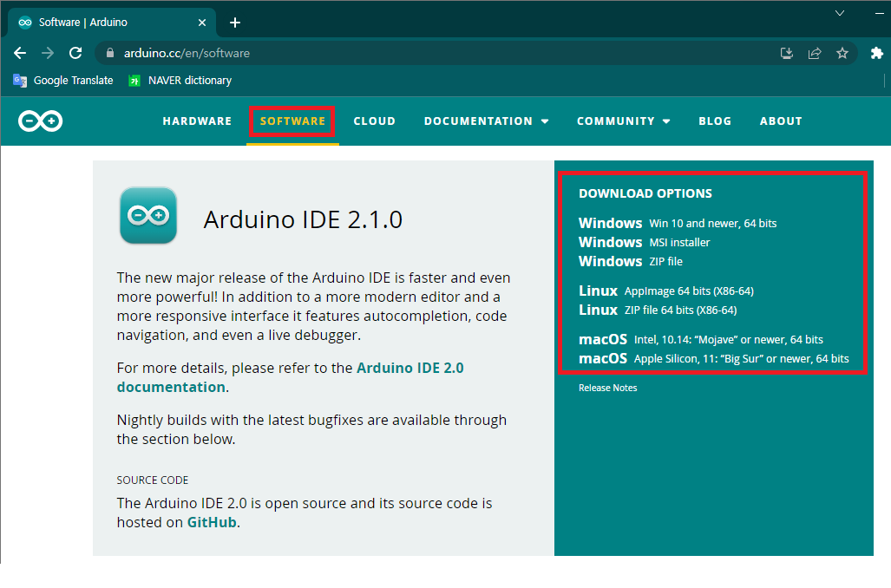
Task: Reload the page with the refresh icon
Action: [x=75, y=54]
